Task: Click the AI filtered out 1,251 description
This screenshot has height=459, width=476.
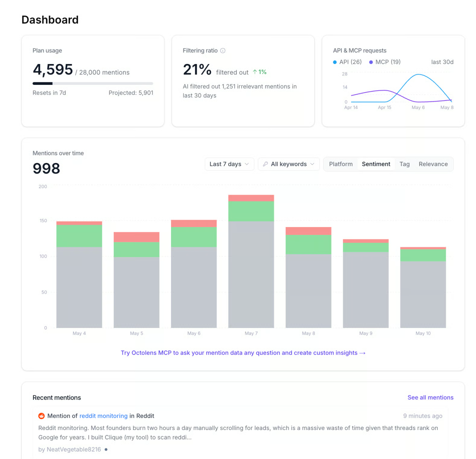Action: click(239, 91)
